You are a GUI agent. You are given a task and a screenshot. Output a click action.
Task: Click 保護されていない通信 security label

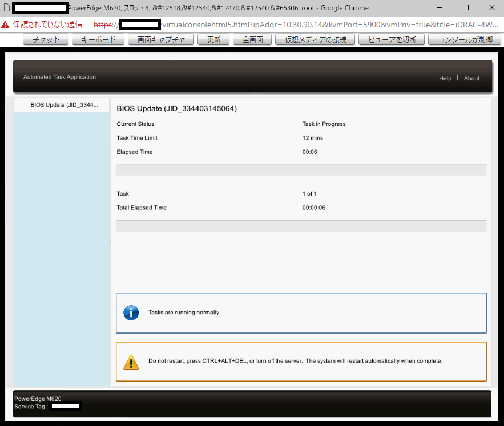coord(47,25)
